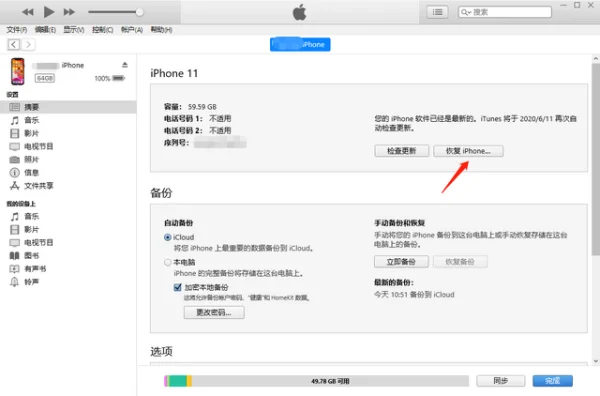Click the 59.59 GB capacity value
Image resolution: width=600 pixels, height=396 pixels.
point(202,107)
